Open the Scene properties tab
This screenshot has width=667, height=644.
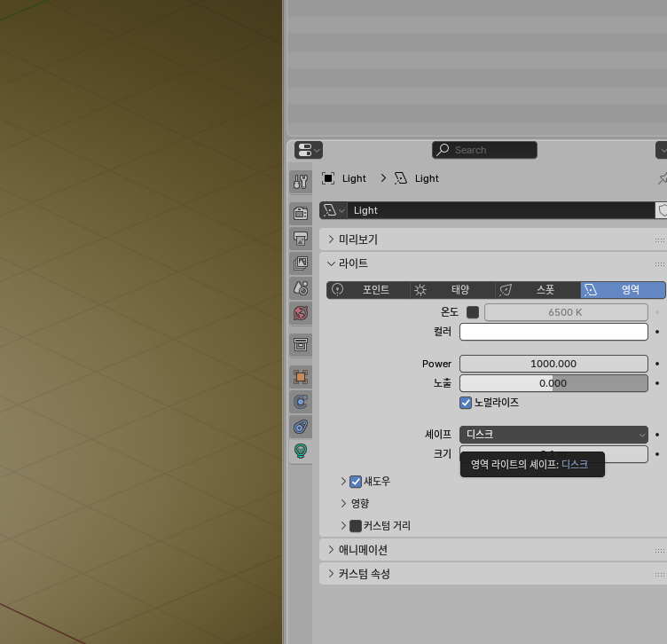click(301, 288)
